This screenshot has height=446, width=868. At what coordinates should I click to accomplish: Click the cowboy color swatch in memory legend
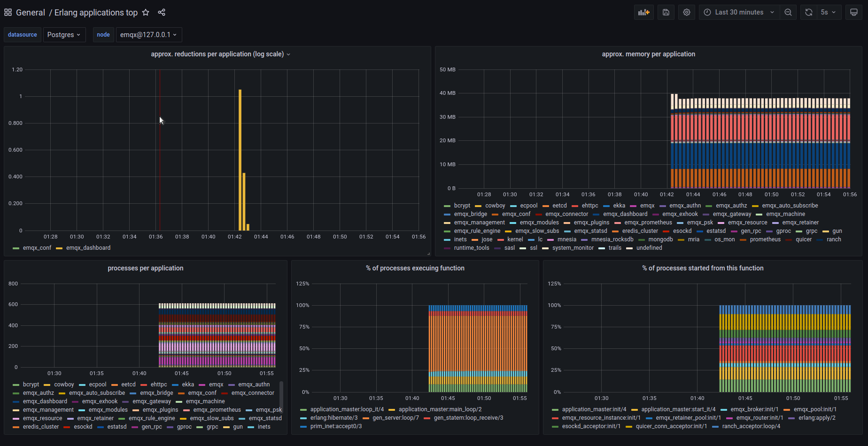[x=478, y=206]
